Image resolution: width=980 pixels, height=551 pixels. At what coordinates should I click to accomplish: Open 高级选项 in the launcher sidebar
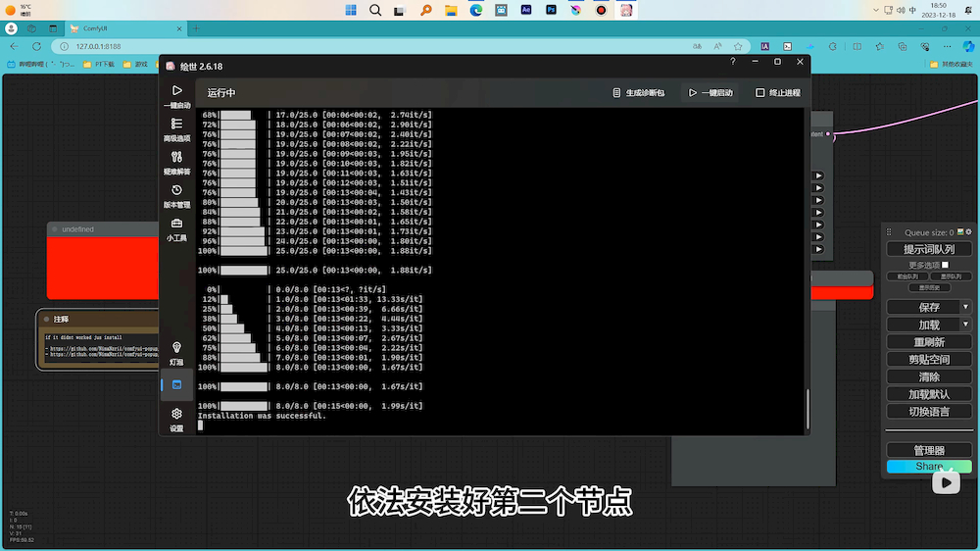pos(176,128)
